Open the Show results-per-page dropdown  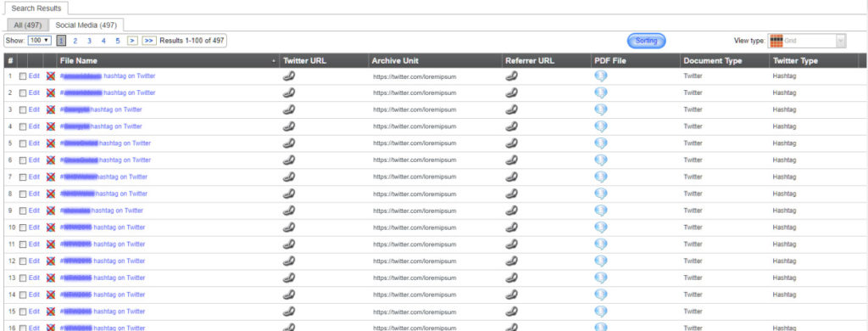click(39, 41)
